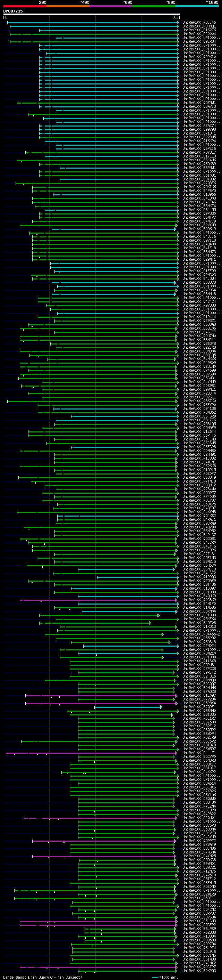Click label UniRef100_Q0CTP7
The height and width of the screenshot is (980, 222).
(x=199, y=967)
